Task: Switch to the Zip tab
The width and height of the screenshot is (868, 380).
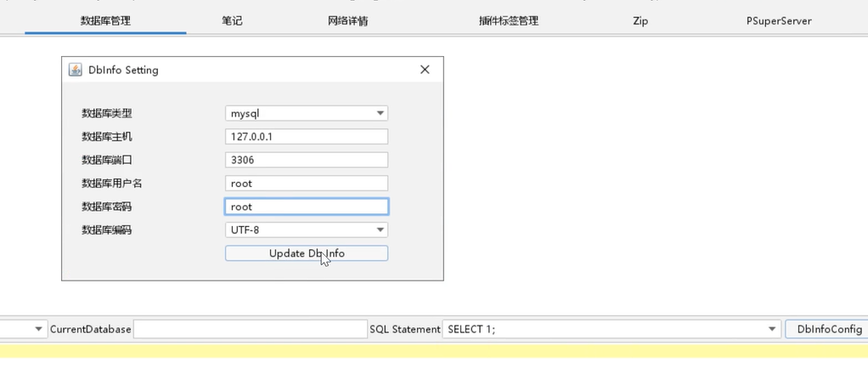Action: click(640, 20)
